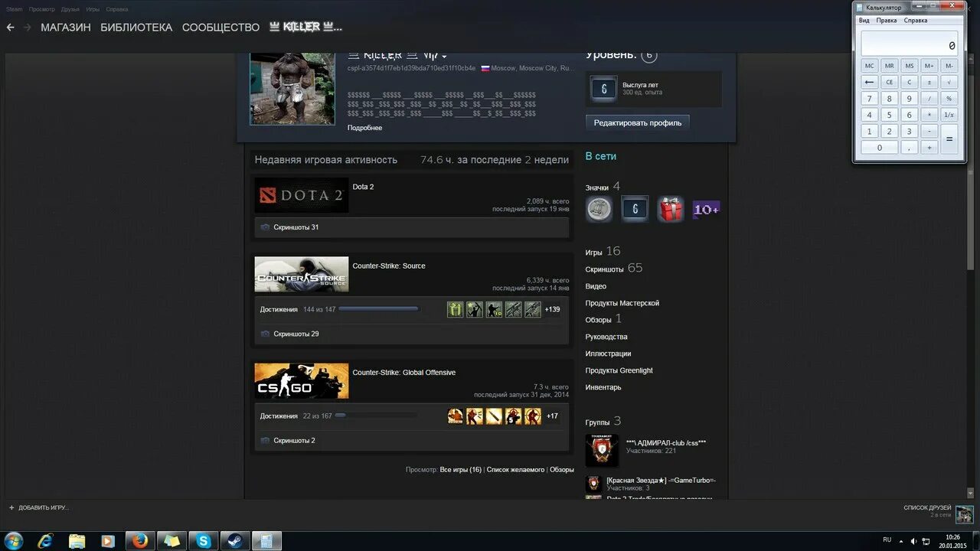Image resolution: width=980 pixels, height=551 pixels.
Task: Click the Calculator backspace arrow button
Action: coord(870,82)
